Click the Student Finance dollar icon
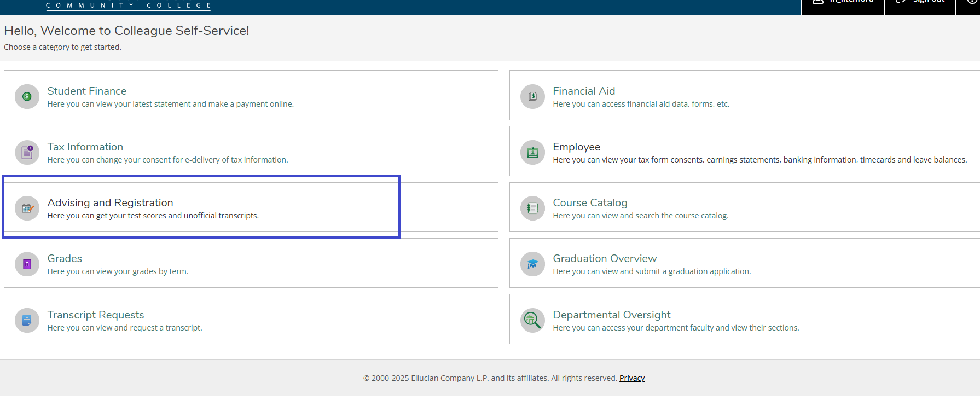Viewport: 980px width, 400px height. pos(27,96)
